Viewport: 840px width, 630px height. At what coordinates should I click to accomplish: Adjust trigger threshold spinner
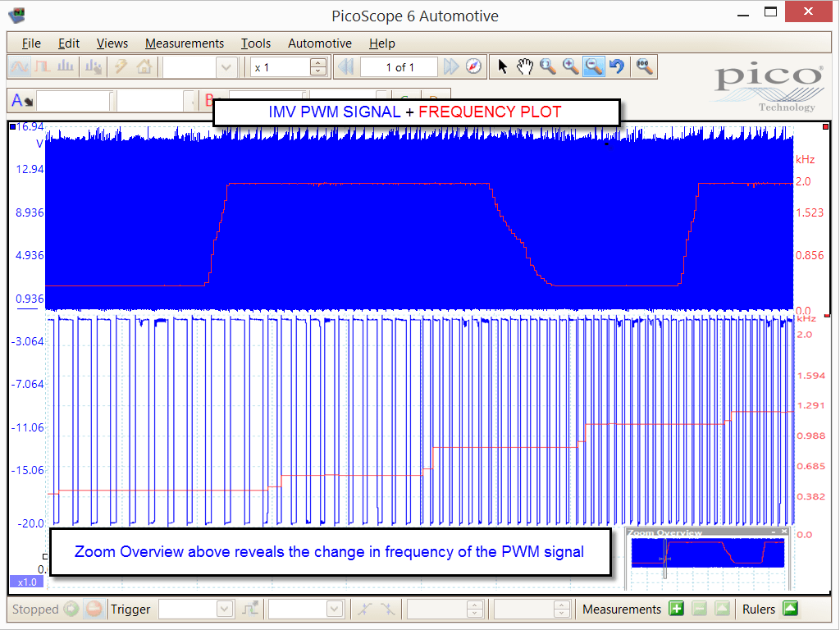475,609
